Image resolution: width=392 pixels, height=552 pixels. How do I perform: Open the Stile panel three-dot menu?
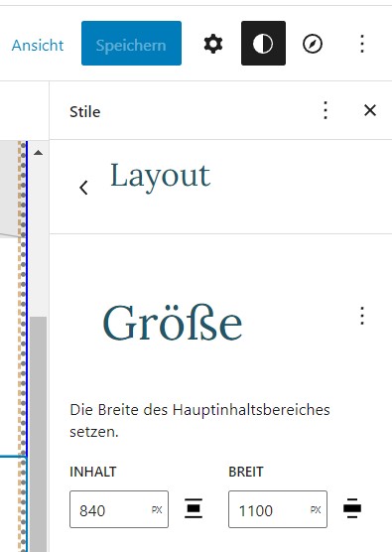click(326, 110)
